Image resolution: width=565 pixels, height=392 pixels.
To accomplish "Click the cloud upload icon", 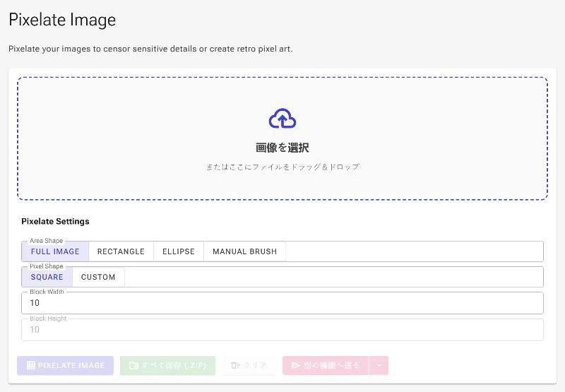I will point(282,119).
